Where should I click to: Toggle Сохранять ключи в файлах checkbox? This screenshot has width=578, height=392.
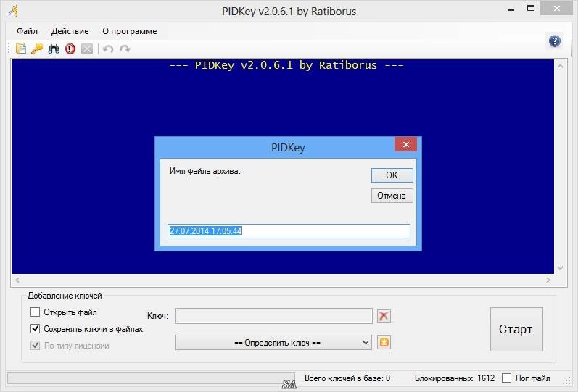coord(35,329)
